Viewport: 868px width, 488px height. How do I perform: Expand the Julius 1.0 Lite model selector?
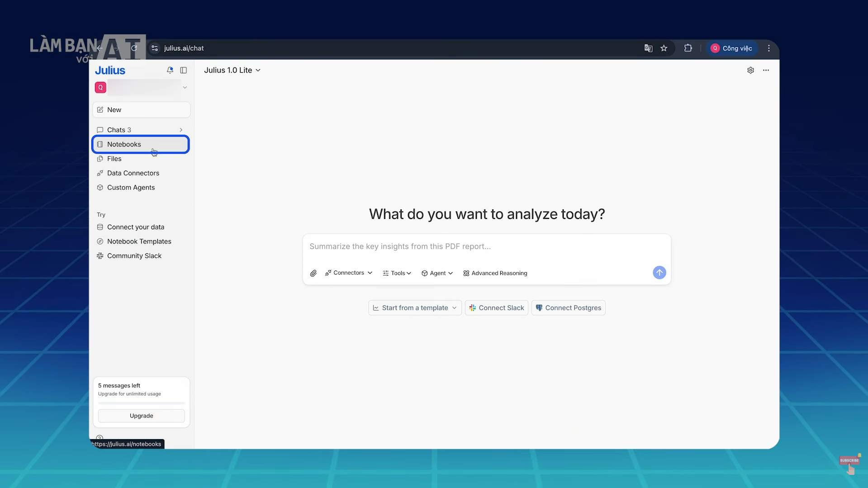click(232, 70)
